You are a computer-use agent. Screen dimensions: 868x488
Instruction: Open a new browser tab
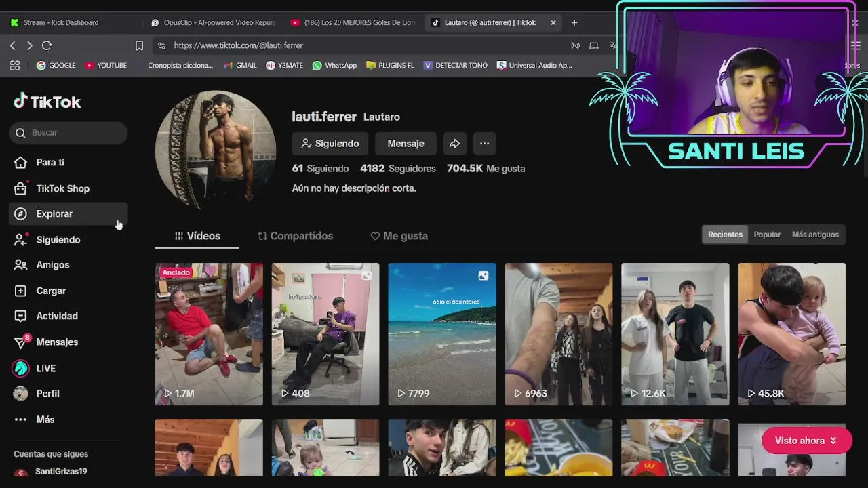click(x=574, y=22)
